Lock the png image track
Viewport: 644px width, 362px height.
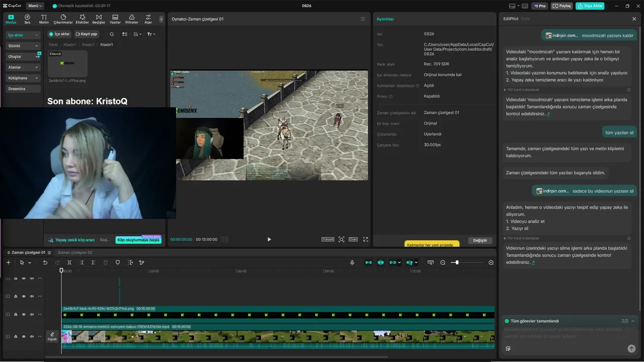click(16, 314)
